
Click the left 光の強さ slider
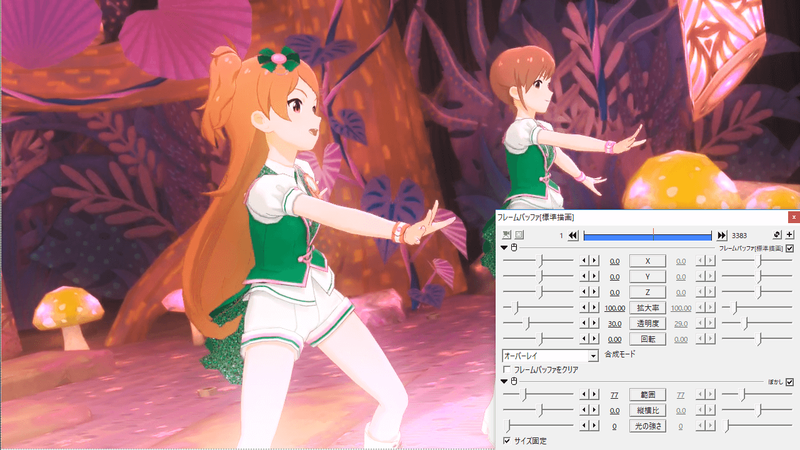coord(538,426)
